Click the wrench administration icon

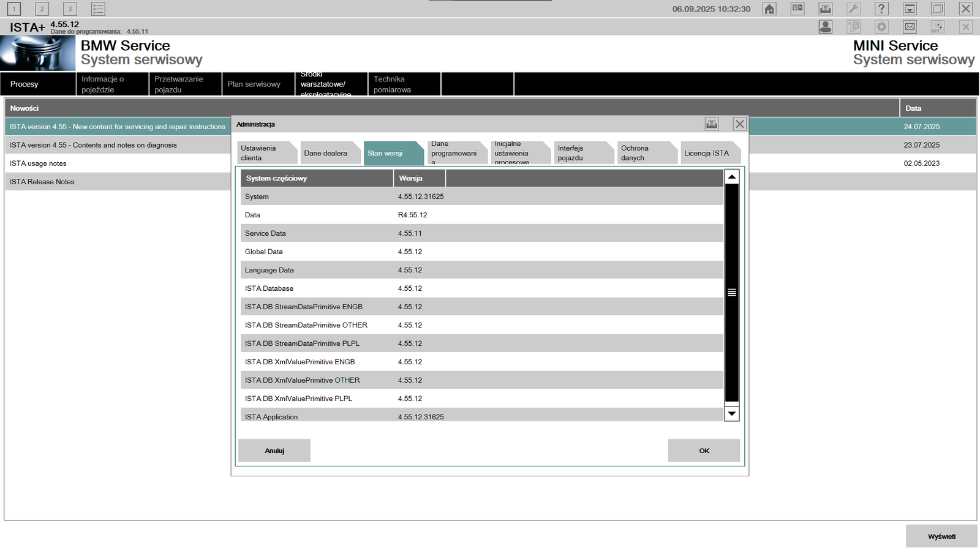pos(853,9)
